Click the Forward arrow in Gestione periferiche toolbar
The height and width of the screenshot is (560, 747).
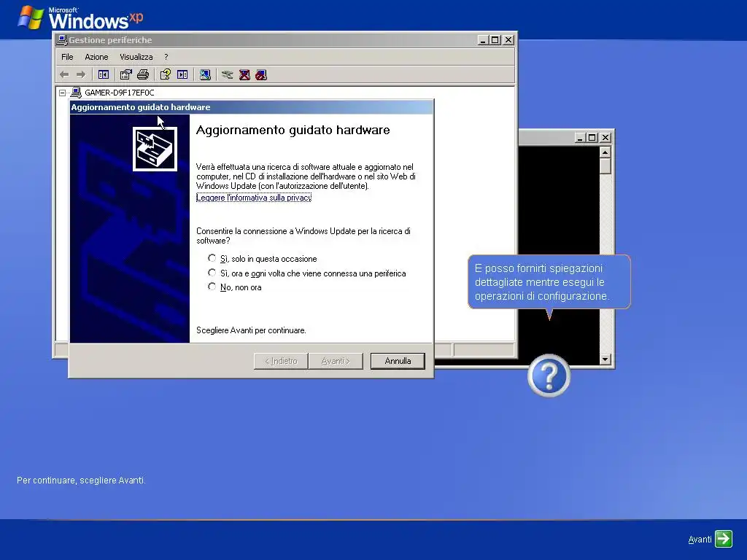pos(81,75)
